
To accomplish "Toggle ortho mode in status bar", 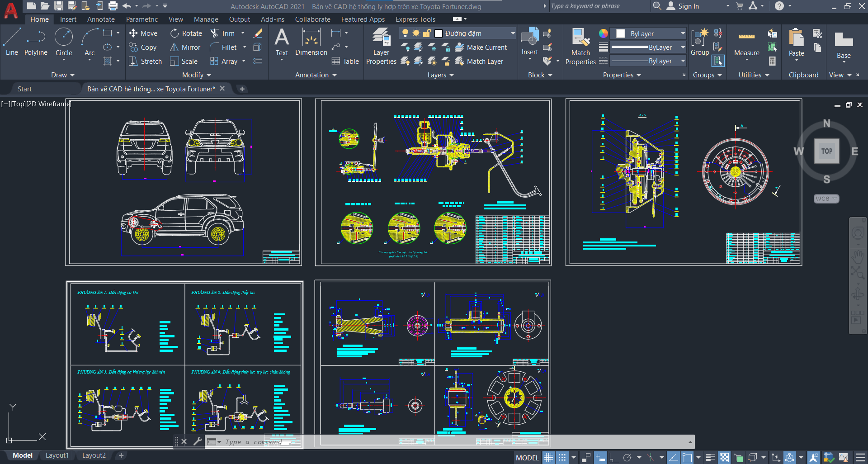I will (x=613, y=457).
